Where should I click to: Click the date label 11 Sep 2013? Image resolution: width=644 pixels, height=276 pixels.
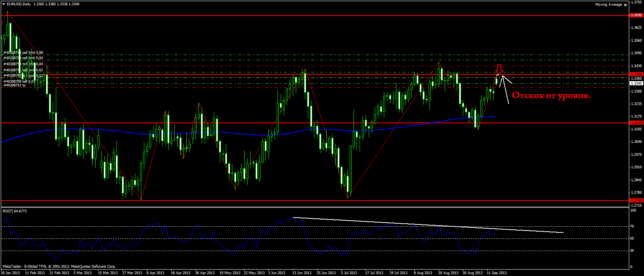click(x=497, y=273)
